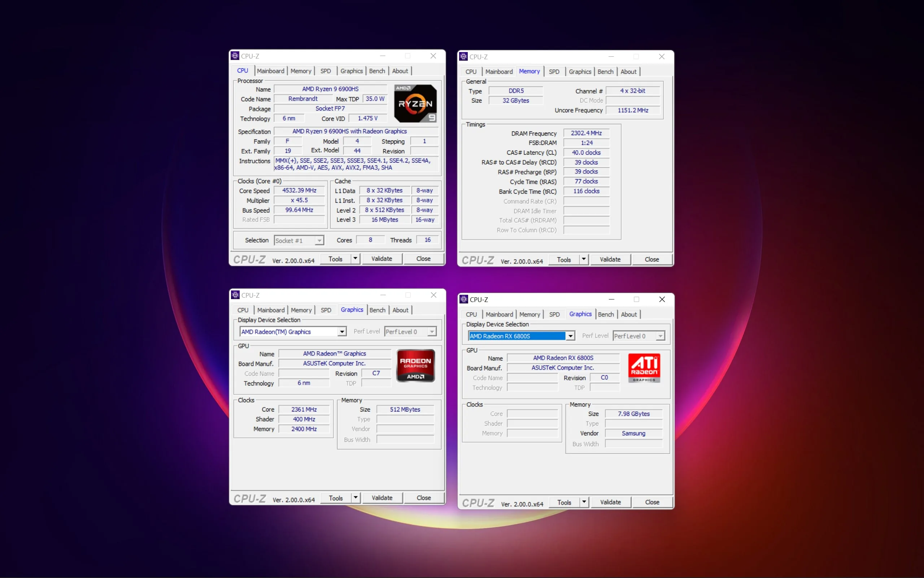Screen dimensions: 924x578
Task: Click the Vendor Samsung field
Action: coord(634,433)
